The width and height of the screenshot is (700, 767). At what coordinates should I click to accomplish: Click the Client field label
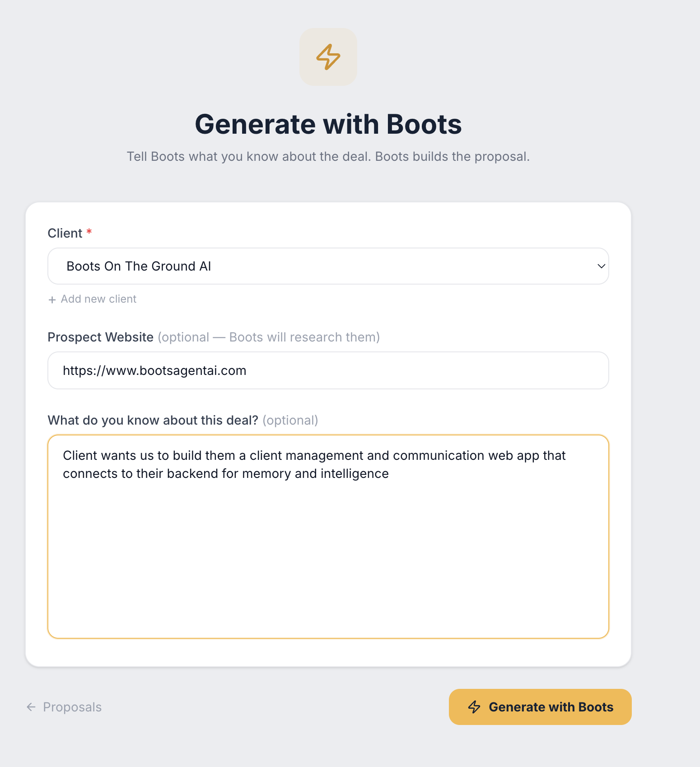65,233
